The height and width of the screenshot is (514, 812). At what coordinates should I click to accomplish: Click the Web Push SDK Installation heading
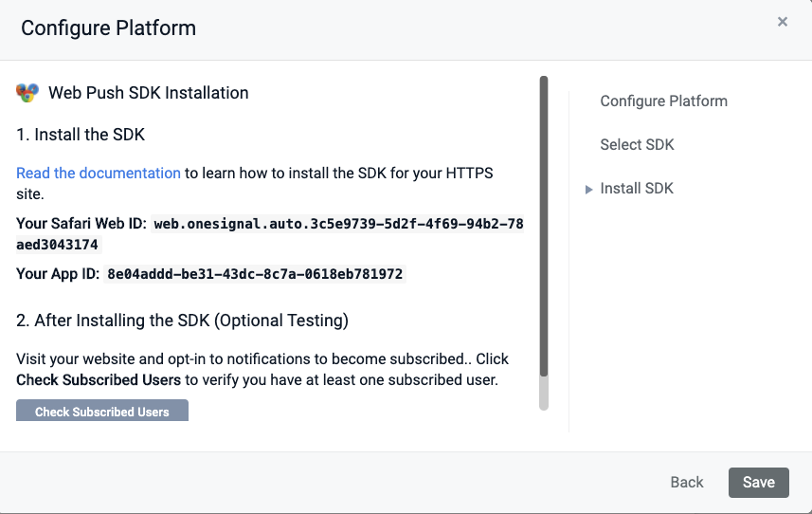point(149,93)
